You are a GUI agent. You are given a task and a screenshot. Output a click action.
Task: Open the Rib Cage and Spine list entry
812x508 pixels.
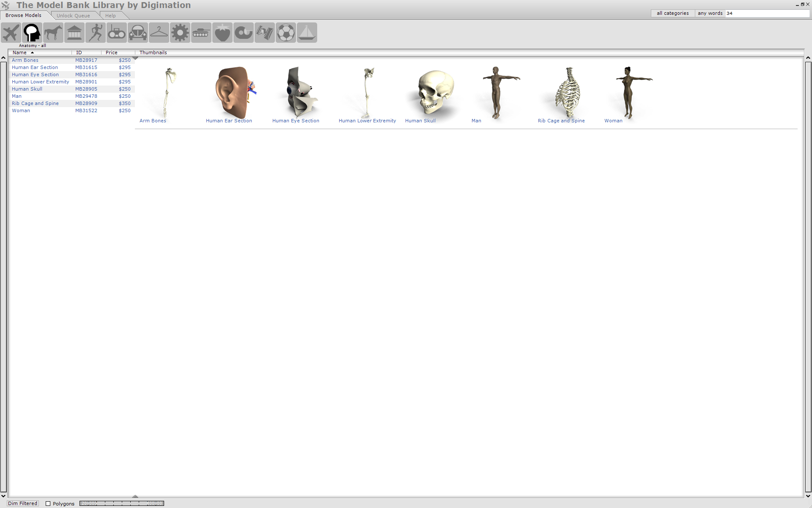(x=35, y=103)
